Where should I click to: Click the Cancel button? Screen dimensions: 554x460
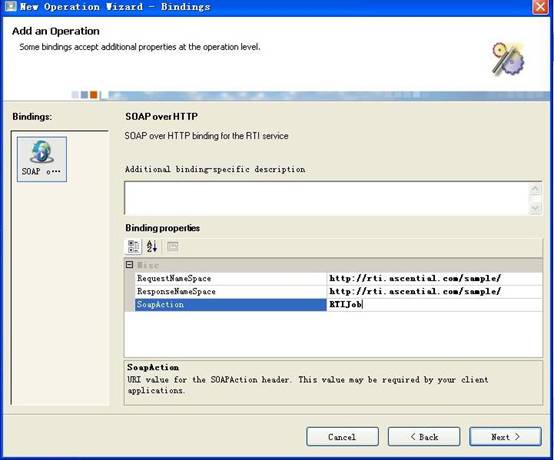tap(342, 437)
